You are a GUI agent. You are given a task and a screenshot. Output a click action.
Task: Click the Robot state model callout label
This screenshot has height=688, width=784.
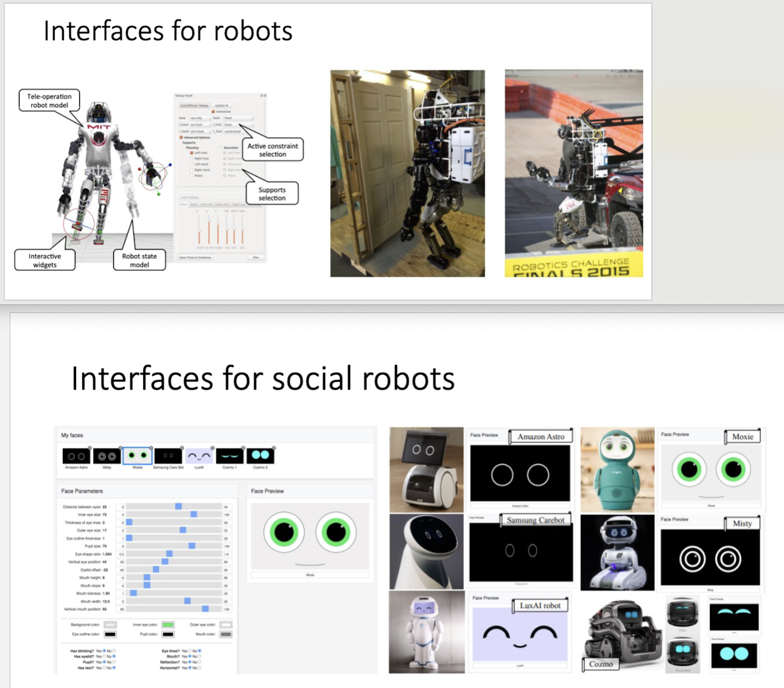coord(139,260)
